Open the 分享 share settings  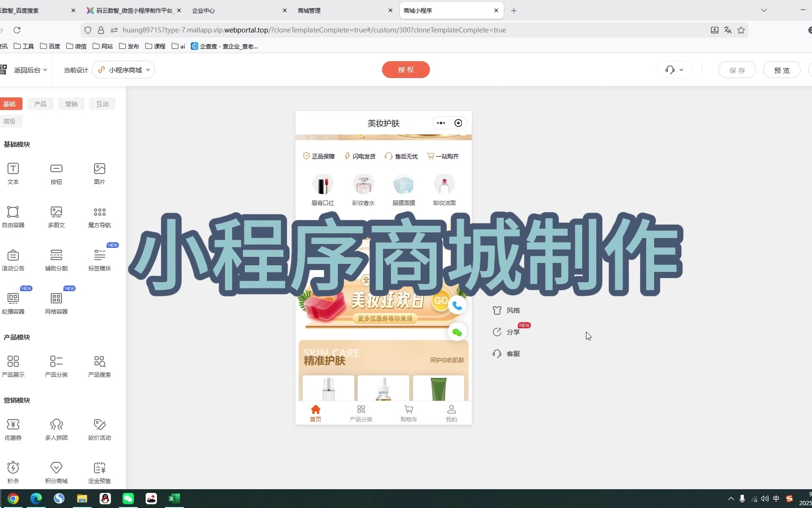(506, 332)
